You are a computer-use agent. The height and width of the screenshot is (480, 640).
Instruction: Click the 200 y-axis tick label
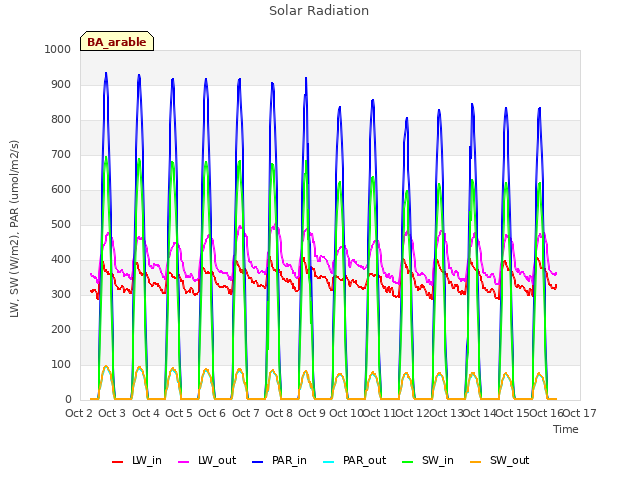pos(61,329)
